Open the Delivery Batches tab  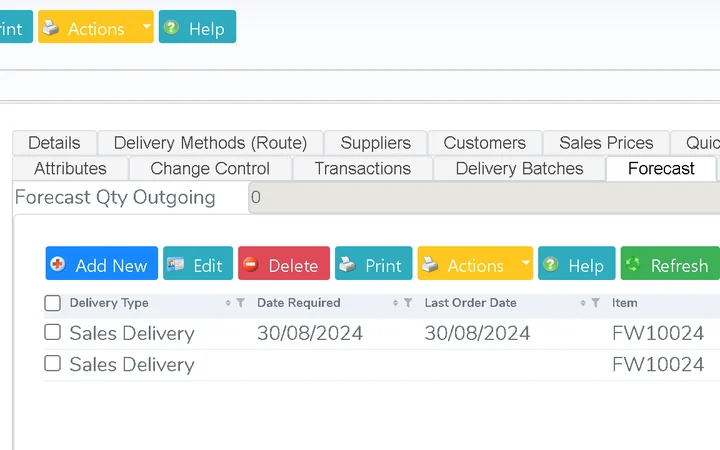pos(519,169)
